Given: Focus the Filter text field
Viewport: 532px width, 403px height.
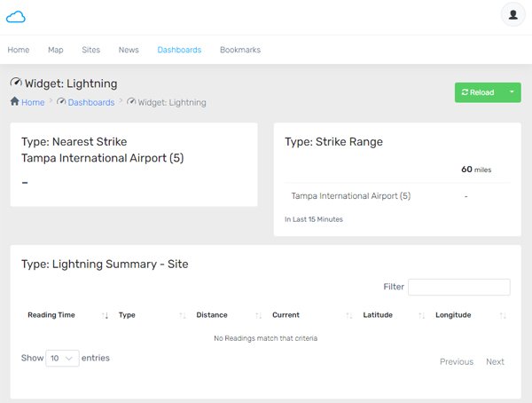Looking at the screenshot, I should (x=458, y=287).
